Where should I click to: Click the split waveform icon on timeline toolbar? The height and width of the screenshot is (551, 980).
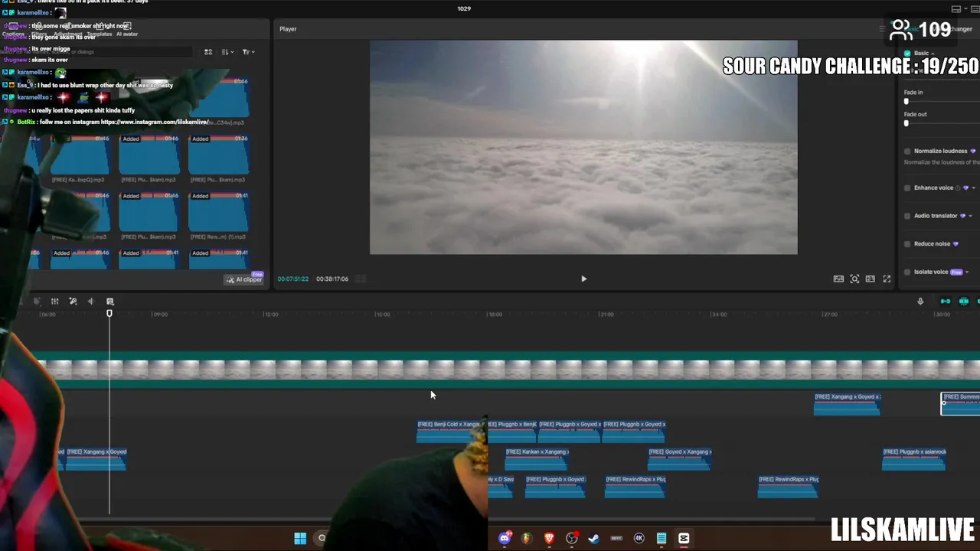[91, 301]
